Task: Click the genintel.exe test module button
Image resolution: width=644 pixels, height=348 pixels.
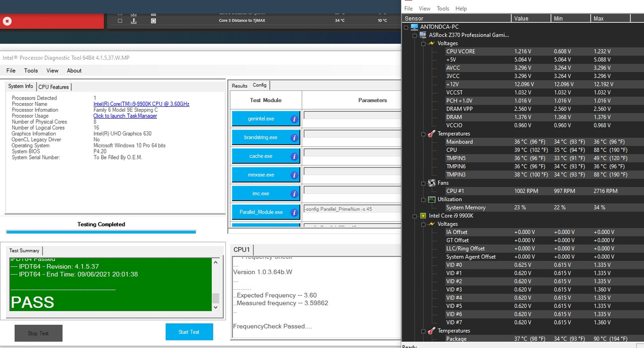Action: click(x=266, y=119)
